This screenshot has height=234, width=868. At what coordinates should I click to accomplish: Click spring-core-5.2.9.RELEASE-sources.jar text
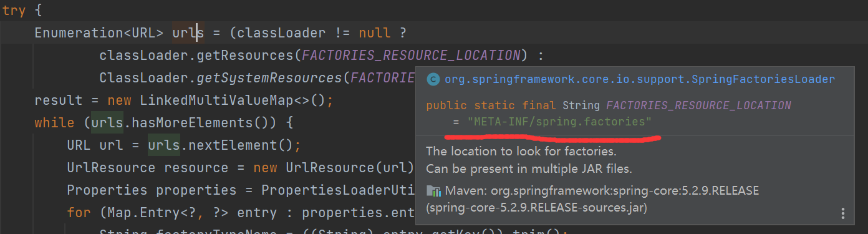click(537, 208)
